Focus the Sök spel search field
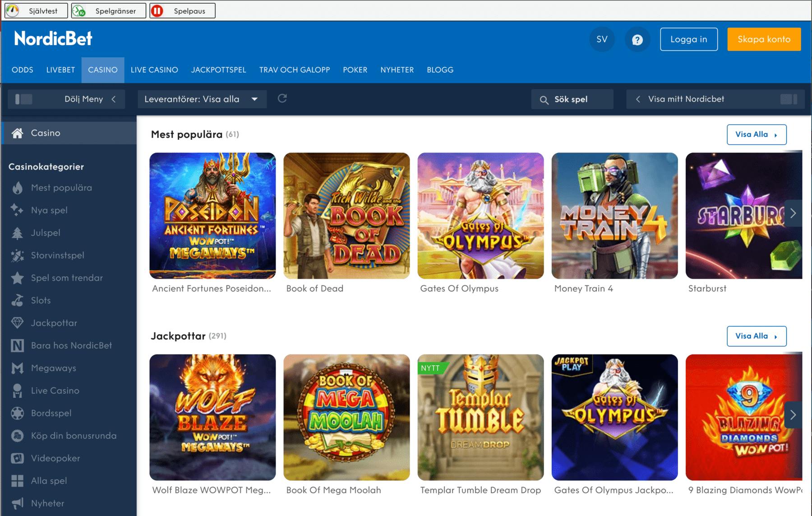This screenshot has height=516, width=812. [x=572, y=99]
